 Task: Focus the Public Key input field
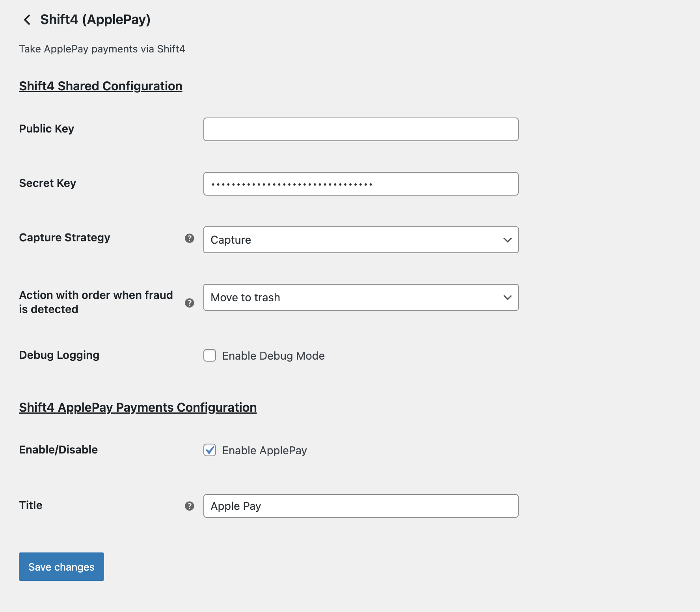361,129
